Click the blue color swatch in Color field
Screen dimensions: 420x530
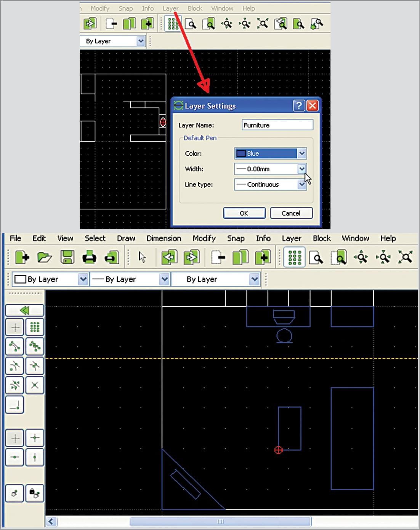tap(241, 153)
